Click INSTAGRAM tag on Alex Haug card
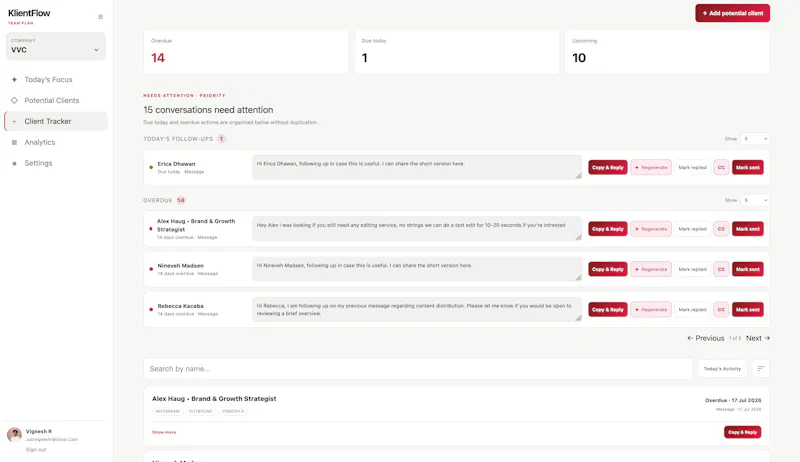Image resolution: width=800 pixels, height=462 pixels. click(167, 411)
